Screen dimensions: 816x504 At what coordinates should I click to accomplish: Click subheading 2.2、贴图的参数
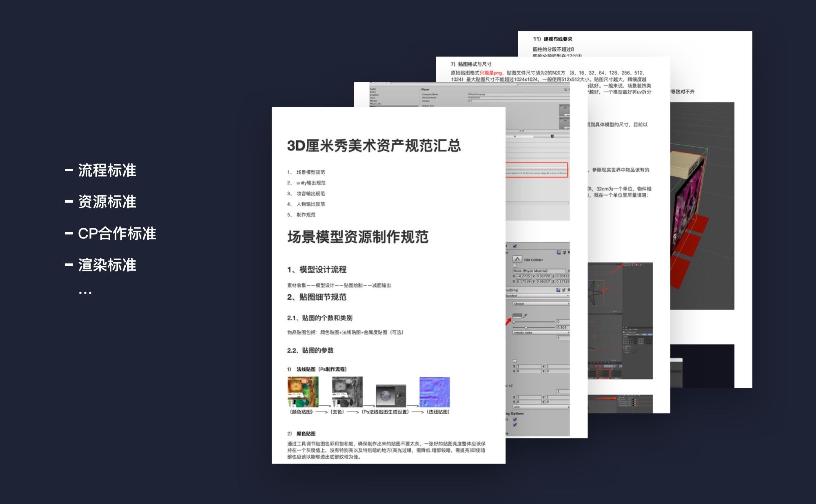point(310,350)
